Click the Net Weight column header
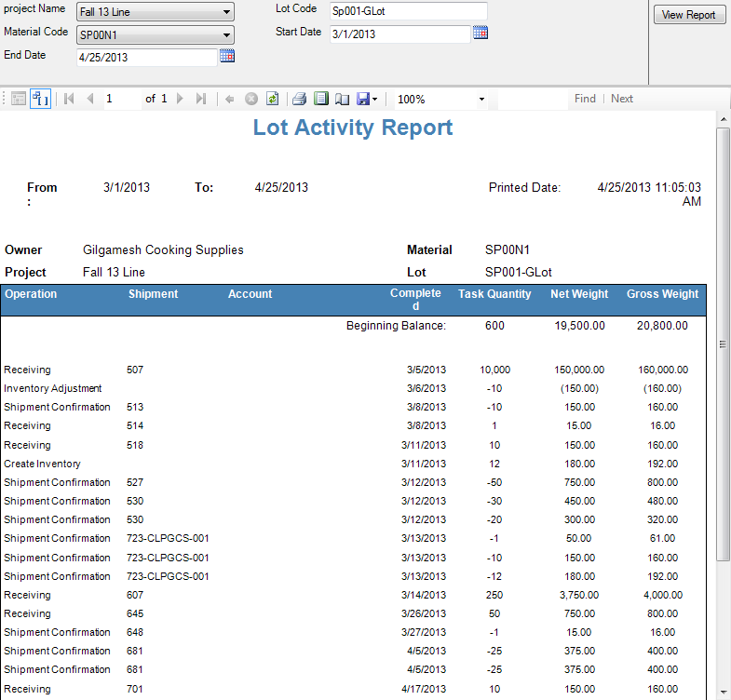 pyautogui.click(x=579, y=294)
